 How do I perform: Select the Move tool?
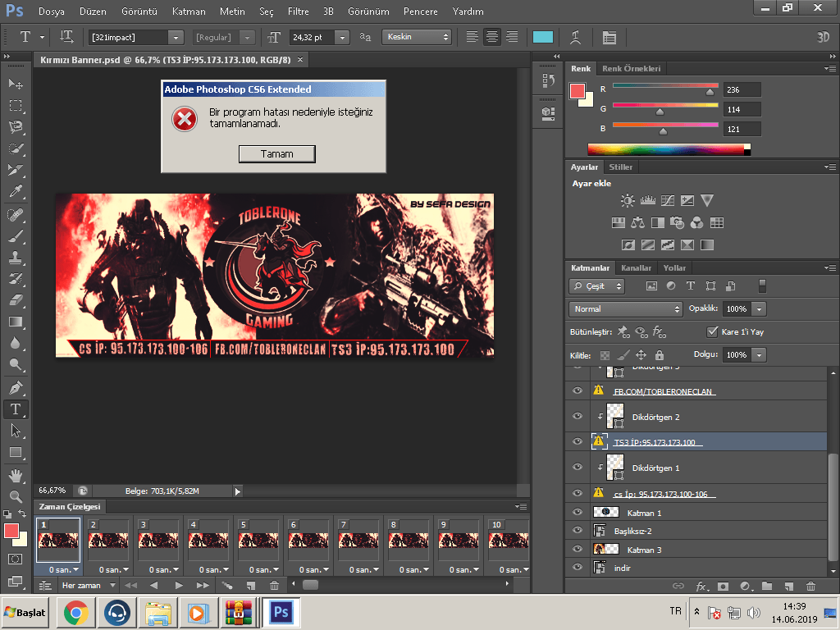16,84
